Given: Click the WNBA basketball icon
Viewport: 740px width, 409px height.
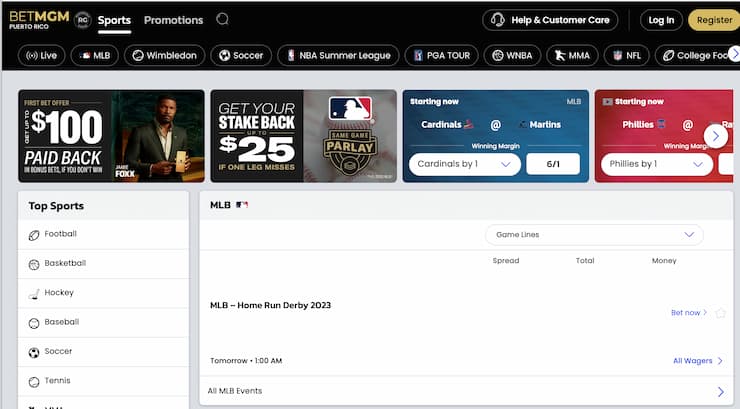Looking at the screenshot, I should click(497, 56).
